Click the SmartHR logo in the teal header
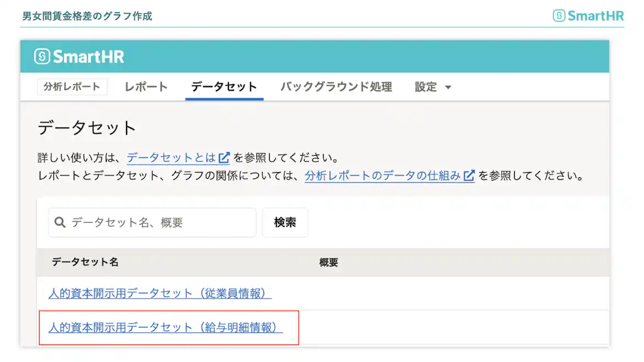This screenshot has width=644, height=362. [79, 56]
